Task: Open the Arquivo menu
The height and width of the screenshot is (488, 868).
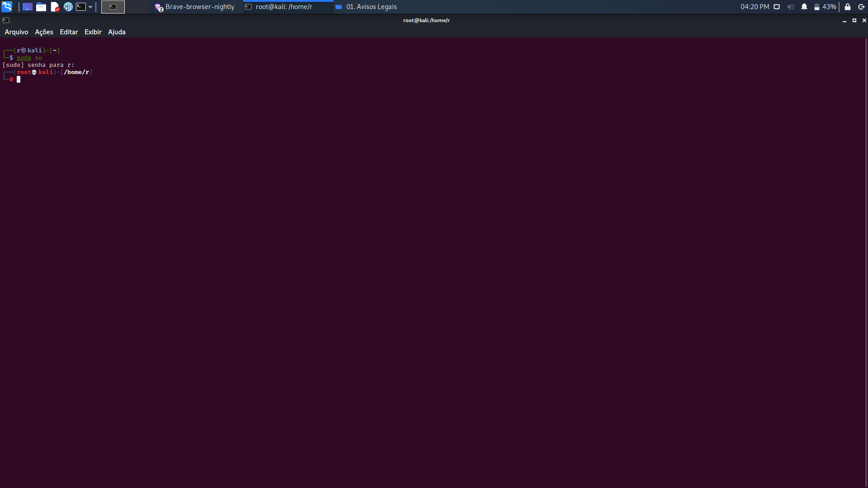Action: tap(16, 32)
